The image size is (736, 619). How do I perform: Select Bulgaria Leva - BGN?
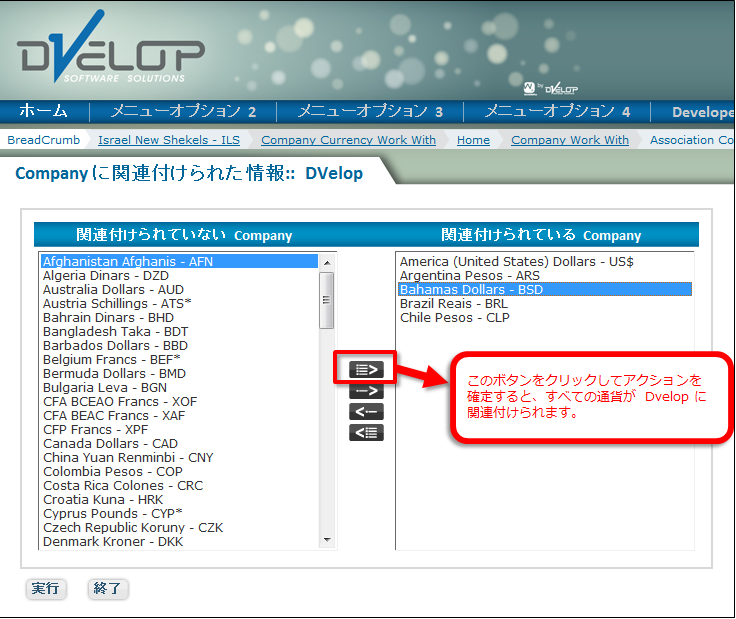coord(179,388)
